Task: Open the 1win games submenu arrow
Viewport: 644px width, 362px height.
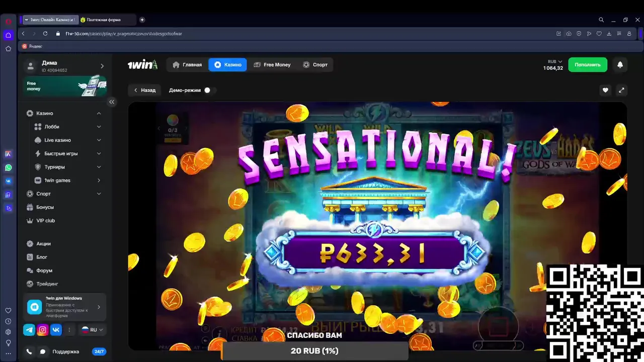Action: (x=99, y=180)
